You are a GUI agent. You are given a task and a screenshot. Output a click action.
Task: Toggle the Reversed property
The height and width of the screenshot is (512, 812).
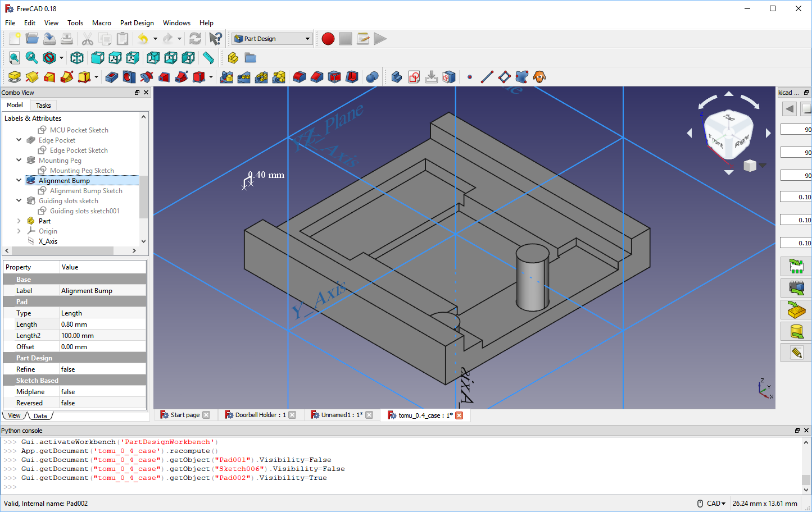coord(102,403)
